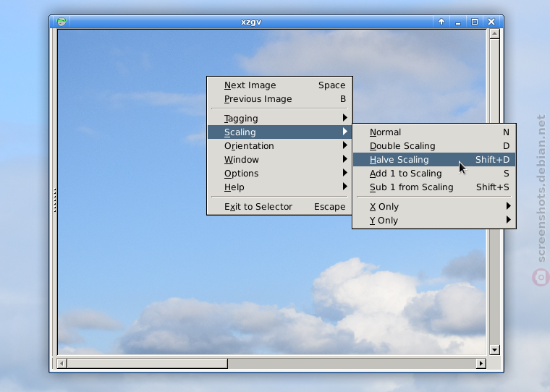Select Normal scaling option

point(434,132)
